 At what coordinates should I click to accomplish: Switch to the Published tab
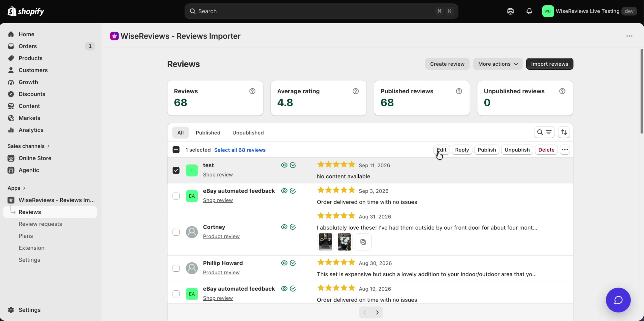(208, 133)
